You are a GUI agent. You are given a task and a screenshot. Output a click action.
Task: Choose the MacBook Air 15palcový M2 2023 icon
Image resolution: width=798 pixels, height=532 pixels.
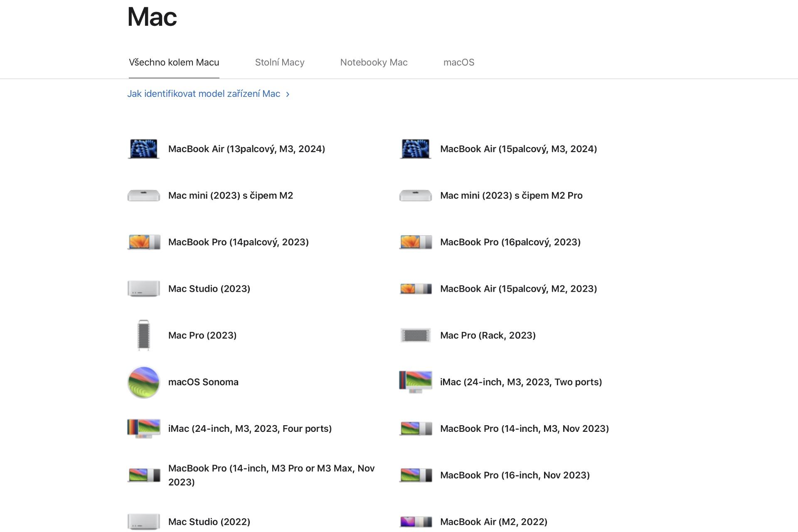click(x=415, y=288)
